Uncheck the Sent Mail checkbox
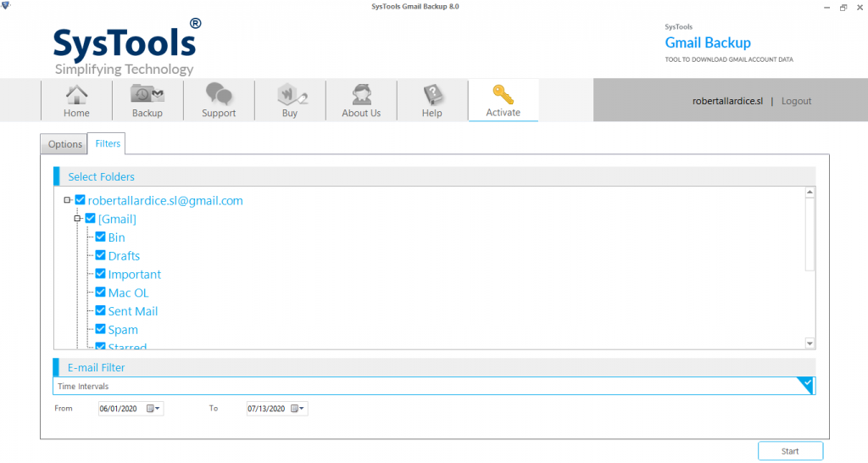868x463 pixels. [x=100, y=310]
